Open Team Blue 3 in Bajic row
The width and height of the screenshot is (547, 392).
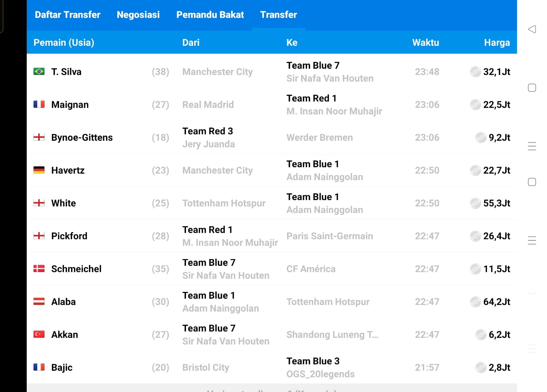pyautogui.click(x=313, y=361)
